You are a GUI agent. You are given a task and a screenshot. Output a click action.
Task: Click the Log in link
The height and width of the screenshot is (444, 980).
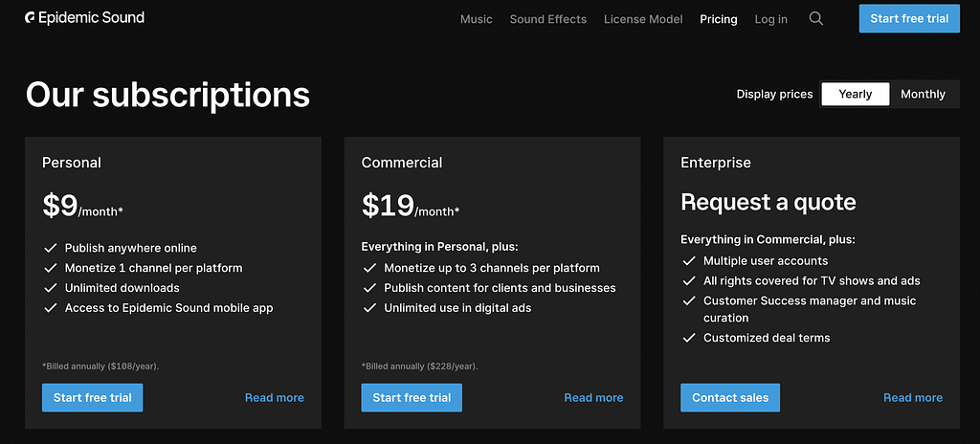click(770, 19)
